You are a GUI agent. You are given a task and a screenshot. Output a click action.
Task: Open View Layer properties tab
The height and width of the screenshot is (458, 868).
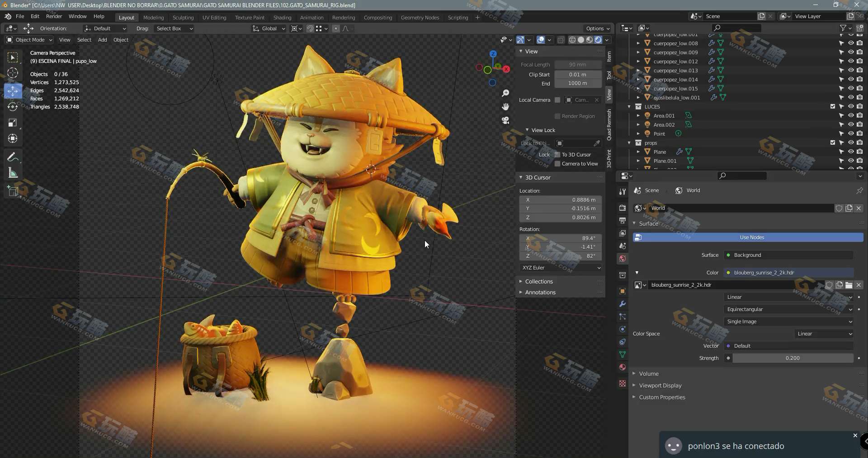point(623,233)
